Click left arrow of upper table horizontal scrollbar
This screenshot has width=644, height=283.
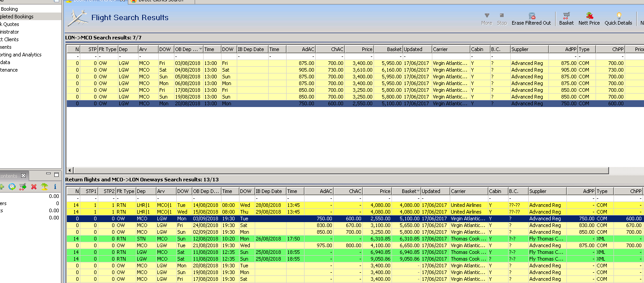click(x=70, y=171)
